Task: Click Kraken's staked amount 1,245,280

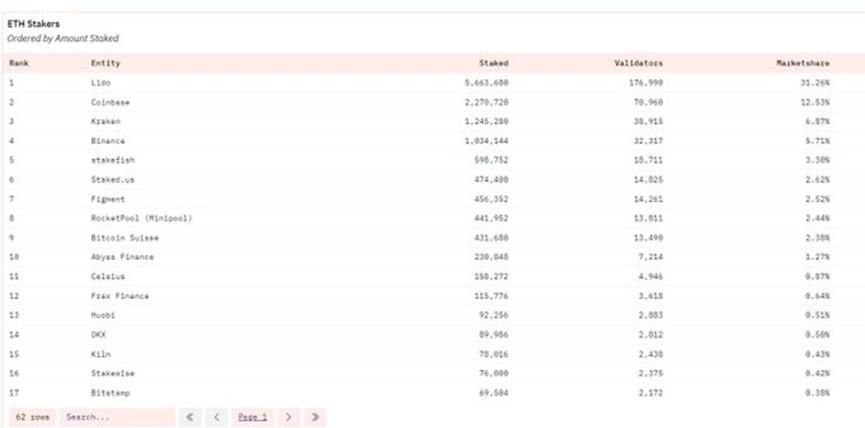Action: pyautogui.click(x=487, y=121)
